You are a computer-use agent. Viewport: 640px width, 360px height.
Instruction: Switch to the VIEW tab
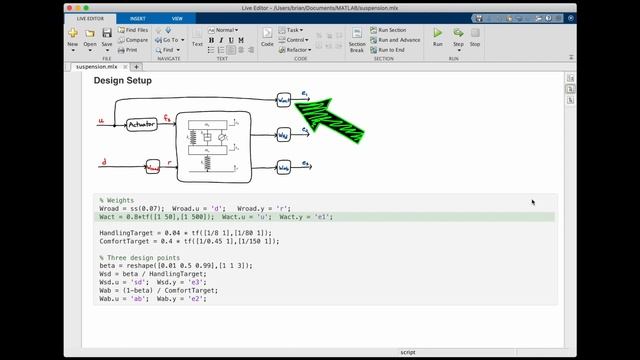click(x=177, y=18)
